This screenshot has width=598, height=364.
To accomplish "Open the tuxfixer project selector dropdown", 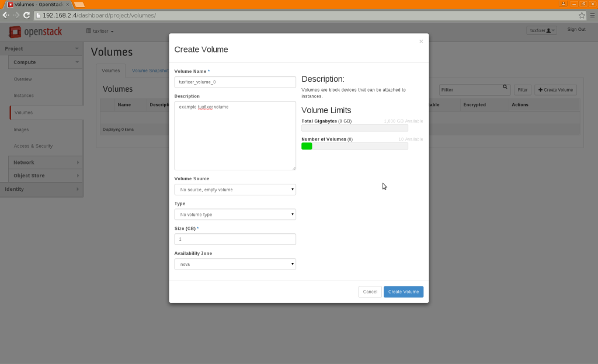I will click(x=100, y=32).
